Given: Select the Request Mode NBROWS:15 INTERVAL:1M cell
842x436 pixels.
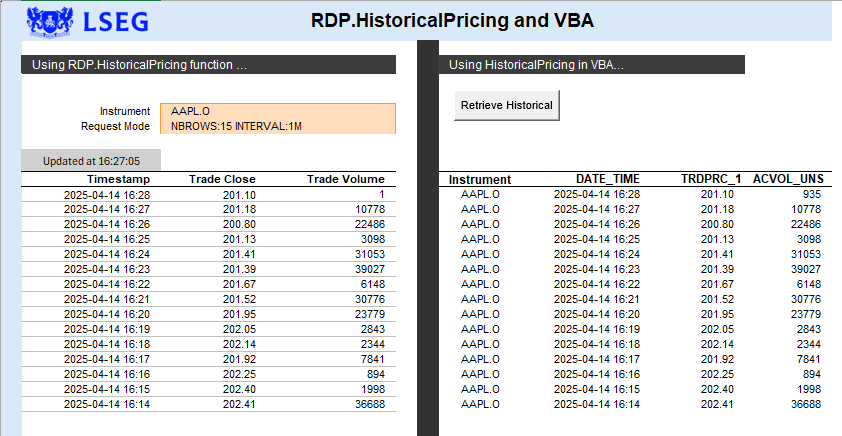Looking at the screenshot, I should [x=278, y=127].
